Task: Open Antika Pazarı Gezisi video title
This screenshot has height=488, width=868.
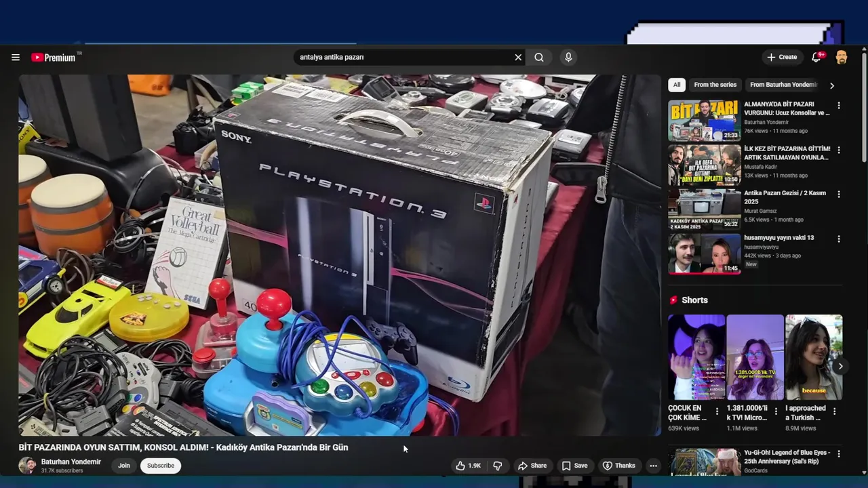Action: click(785, 197)
